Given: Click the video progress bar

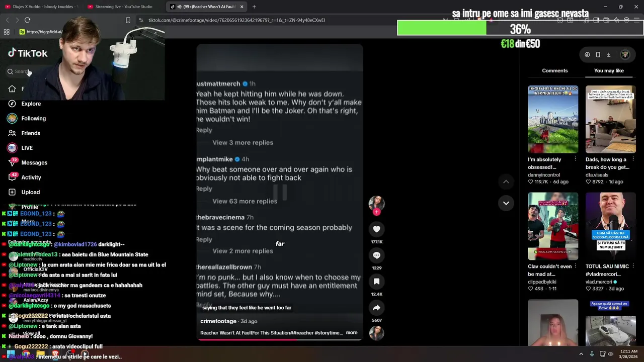Looking at the screenshot, I should coord(280,339).
